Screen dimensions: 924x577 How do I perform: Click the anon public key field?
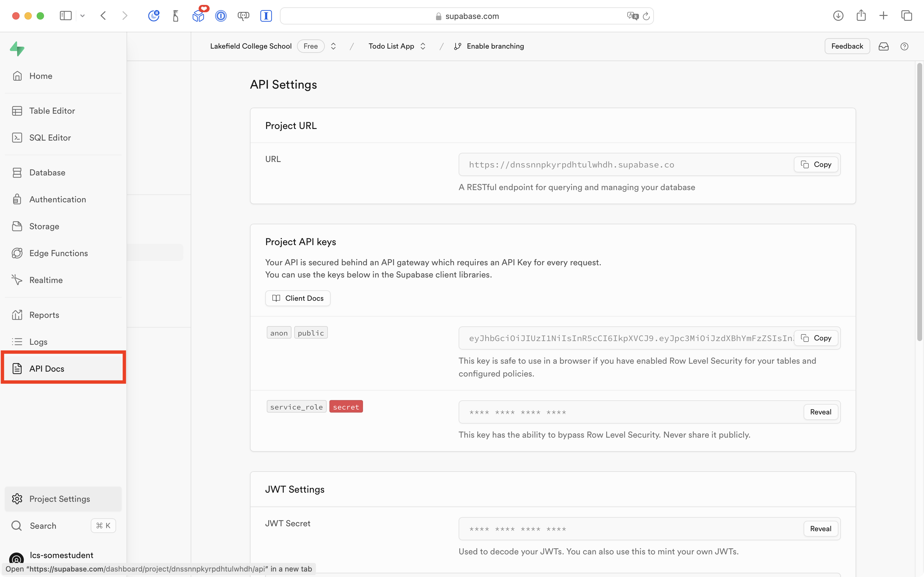pos(626,338)
